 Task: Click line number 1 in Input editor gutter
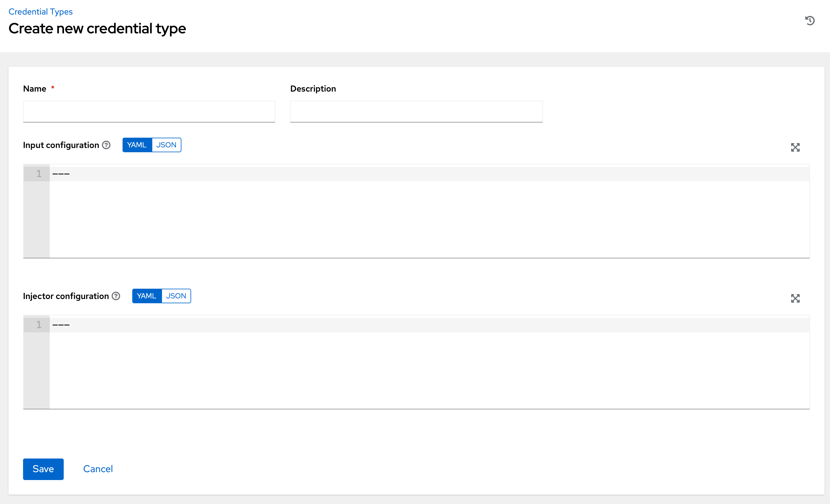click(x=39, y=174)
